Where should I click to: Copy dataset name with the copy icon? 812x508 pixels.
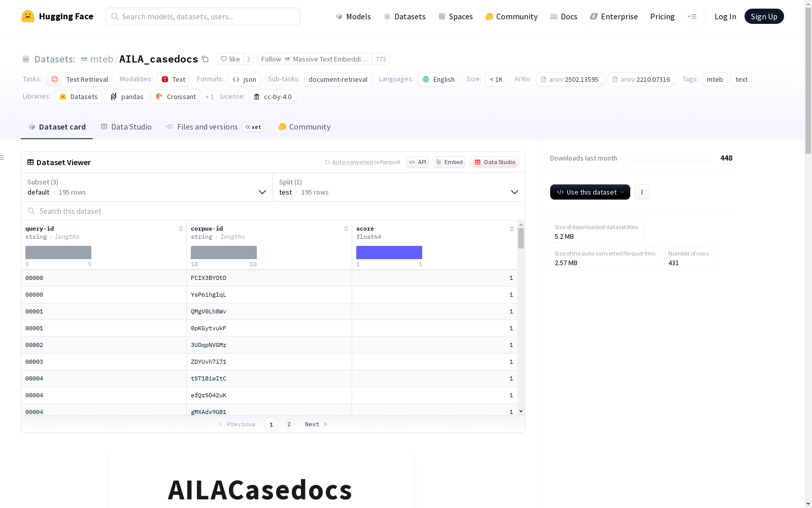tap(205, 59)
